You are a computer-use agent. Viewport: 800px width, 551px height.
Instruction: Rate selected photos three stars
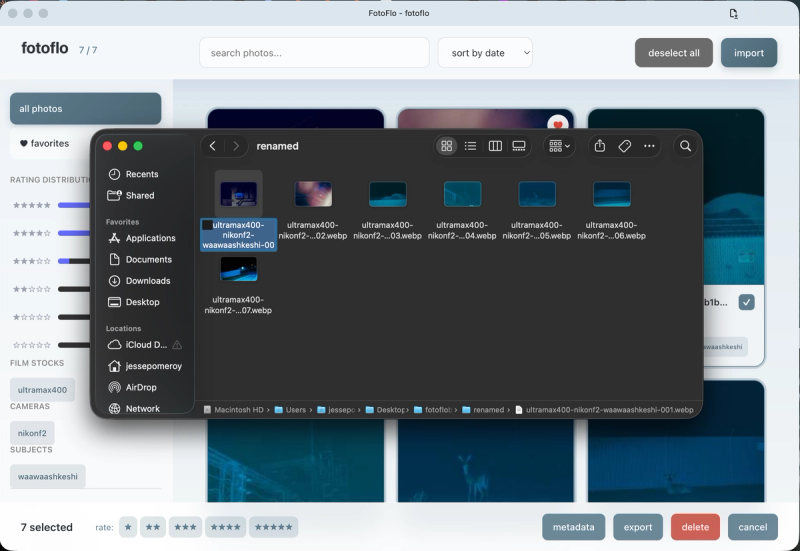(x=185, y=527)
